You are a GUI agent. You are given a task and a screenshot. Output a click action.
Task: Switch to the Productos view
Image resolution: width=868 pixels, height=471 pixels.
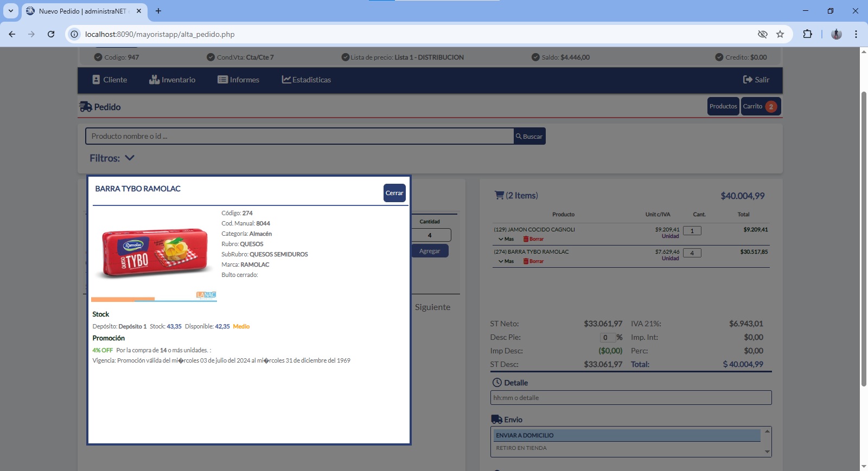[723, 106]
